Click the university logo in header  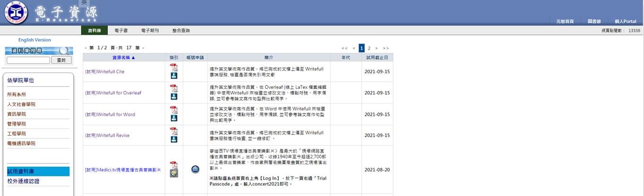pos(16,13)
